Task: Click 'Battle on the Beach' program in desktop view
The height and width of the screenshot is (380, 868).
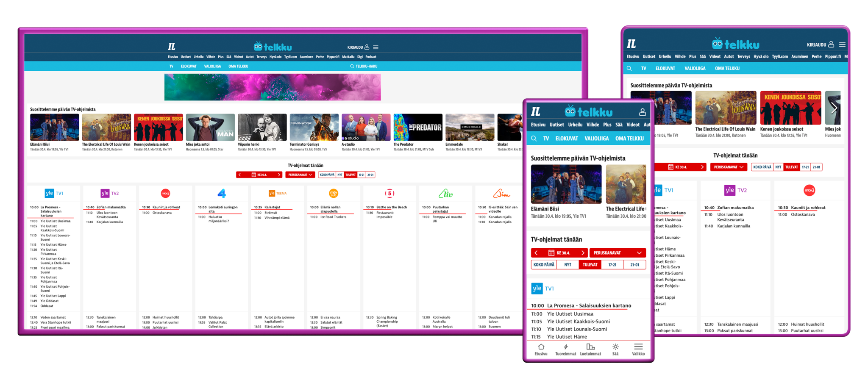Action: pyautogui.click(x=392, y=207)
